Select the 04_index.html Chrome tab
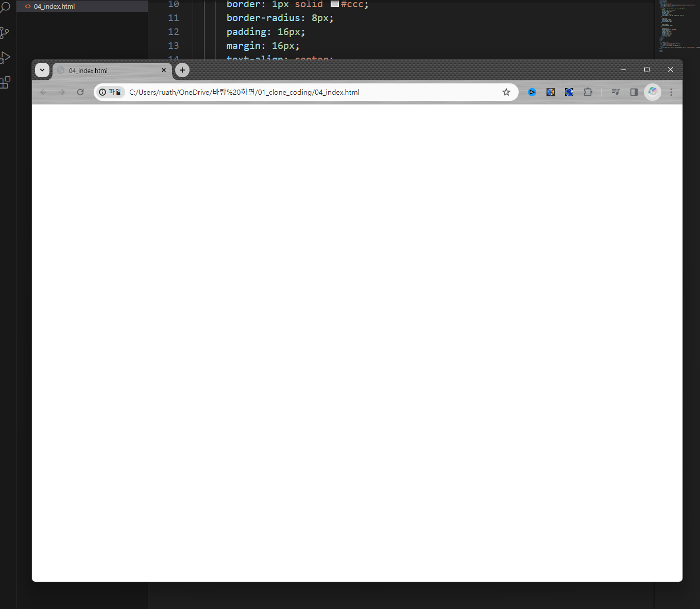Screen dimensions: 700x609 click(x=112, y=71)
